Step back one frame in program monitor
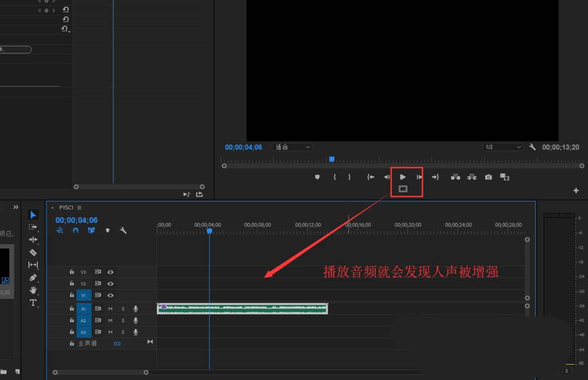 (x=387, y=177)
